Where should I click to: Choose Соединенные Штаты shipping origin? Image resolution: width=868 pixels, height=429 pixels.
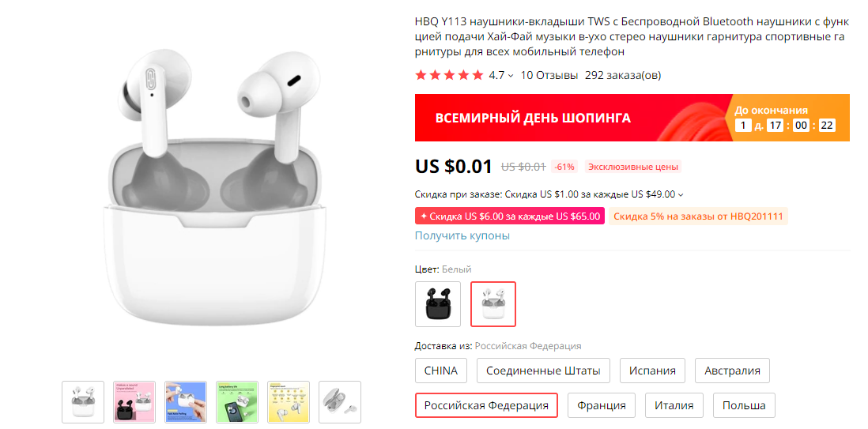click(543, 371)
